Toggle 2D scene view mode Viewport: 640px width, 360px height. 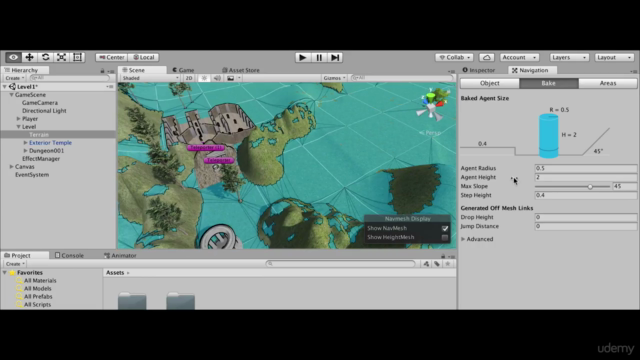point(189,78)
